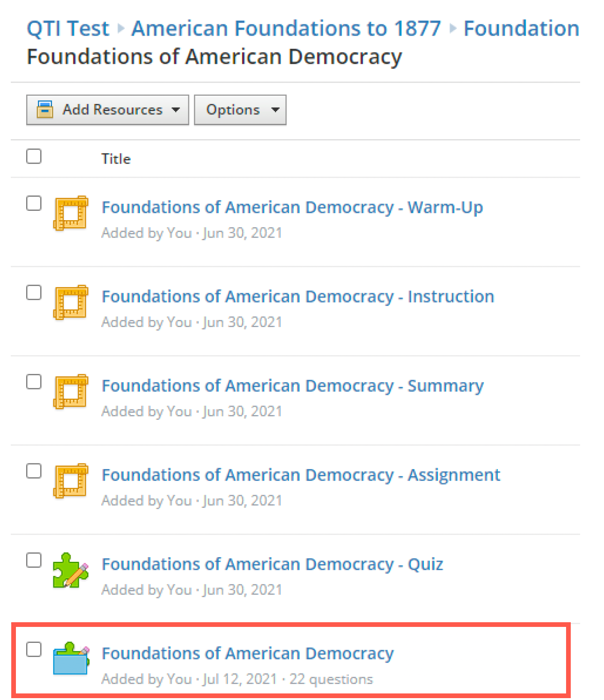
Task: Click the Warm-Up ruler page icon
Action: [71, 213]
